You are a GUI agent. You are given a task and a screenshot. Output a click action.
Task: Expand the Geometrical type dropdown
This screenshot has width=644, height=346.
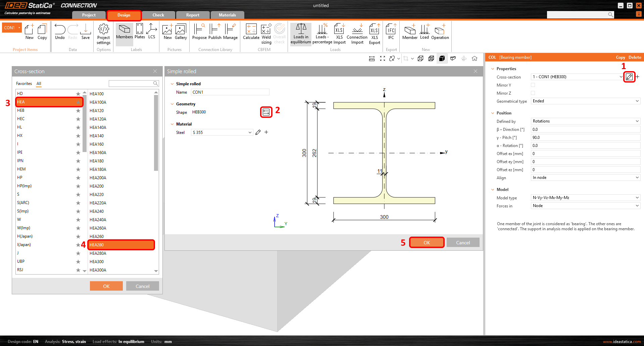[585, 101]
